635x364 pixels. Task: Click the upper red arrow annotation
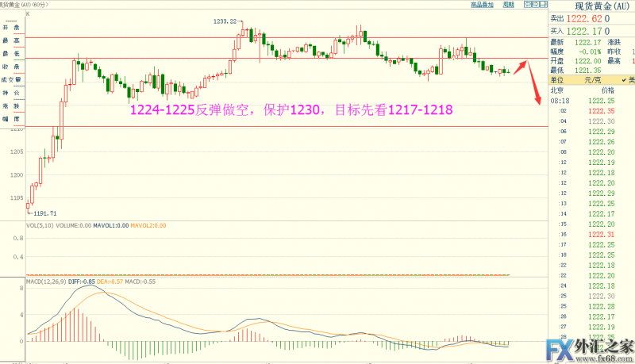click(x=520, y=67)
